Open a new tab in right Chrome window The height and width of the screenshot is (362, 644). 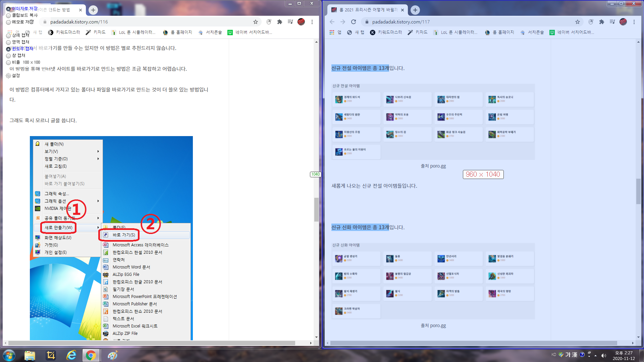tap(415, 10)
